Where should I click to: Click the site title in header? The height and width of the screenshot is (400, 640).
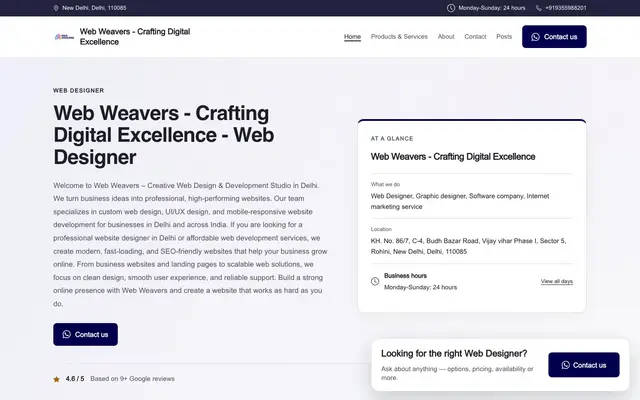click(x=135, y=37)
